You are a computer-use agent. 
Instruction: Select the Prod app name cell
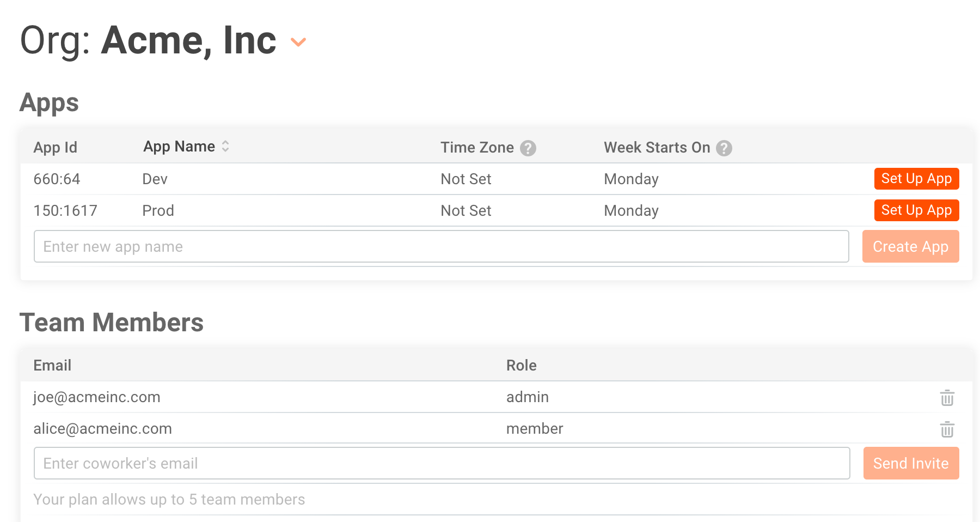158,211
